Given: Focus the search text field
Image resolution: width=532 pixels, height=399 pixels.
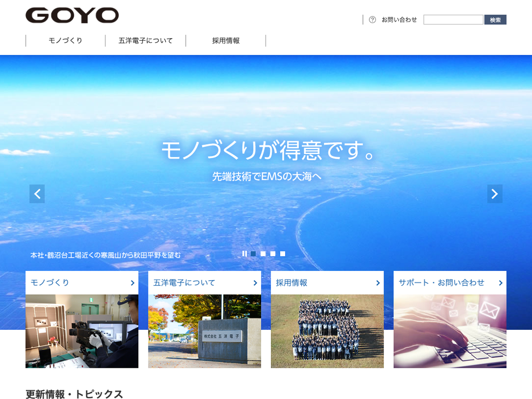Looking at the screenshot, I should [453, 20].
